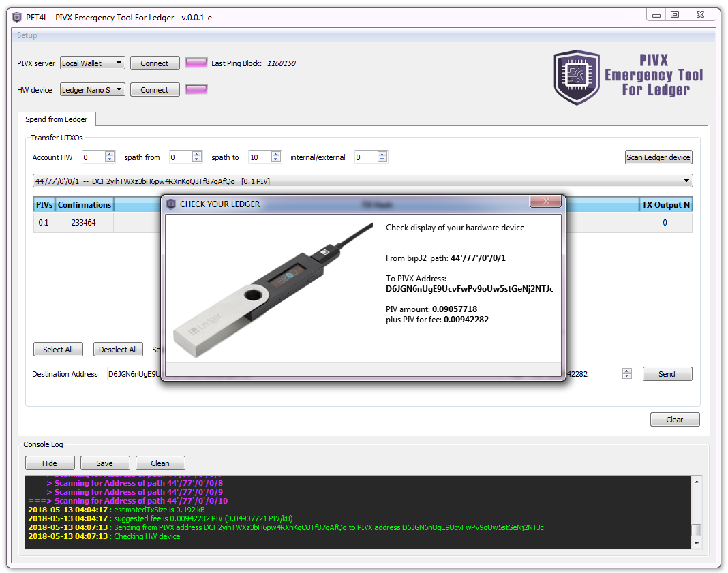The height and width of the screenshot is (573, 728).
Task: Open the HW device Ledger Nano S dropdown
Action: point(93,89)
